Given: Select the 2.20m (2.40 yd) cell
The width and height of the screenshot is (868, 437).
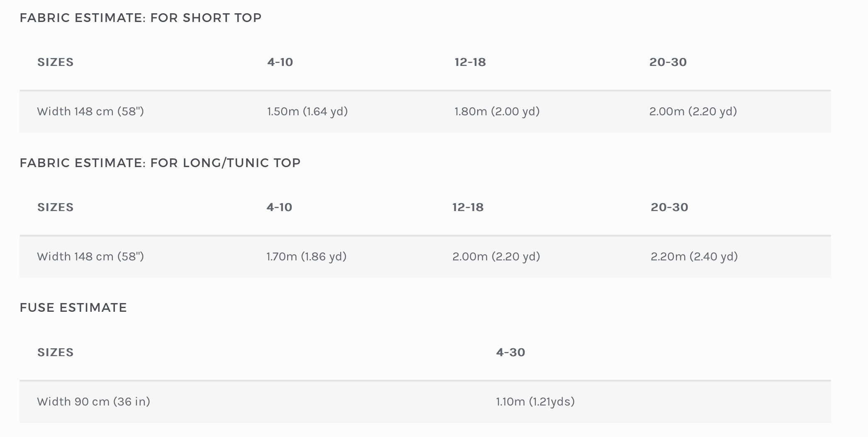Looking at the screenshot, I should click(694, 257).
